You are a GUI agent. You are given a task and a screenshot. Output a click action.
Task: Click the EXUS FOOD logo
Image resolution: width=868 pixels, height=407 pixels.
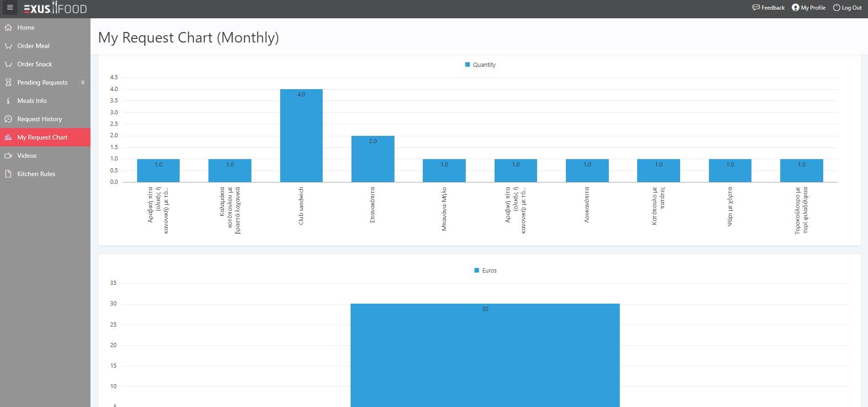coord(55,8)
